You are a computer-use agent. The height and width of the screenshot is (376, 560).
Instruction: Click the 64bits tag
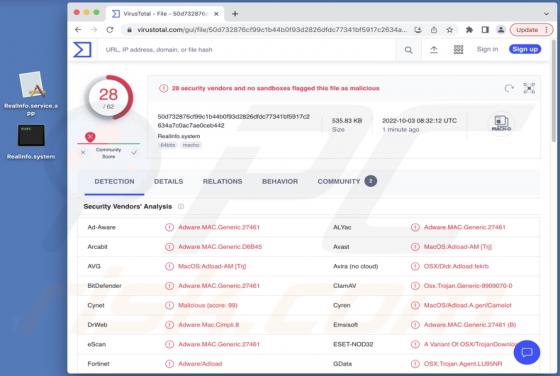tap(168, 145)
